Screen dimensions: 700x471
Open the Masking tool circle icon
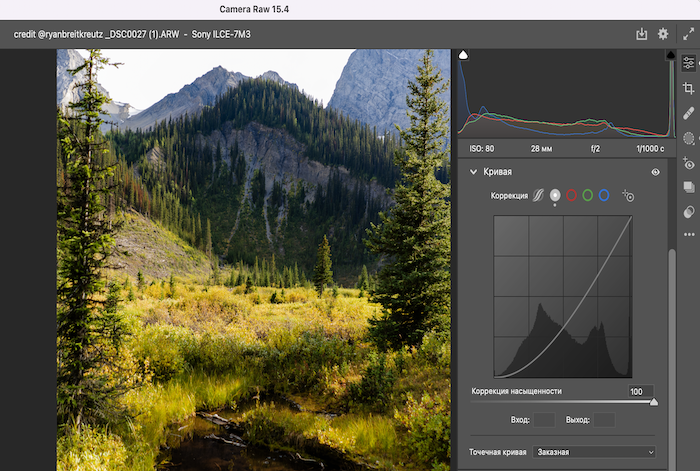(x=689, y=138)
